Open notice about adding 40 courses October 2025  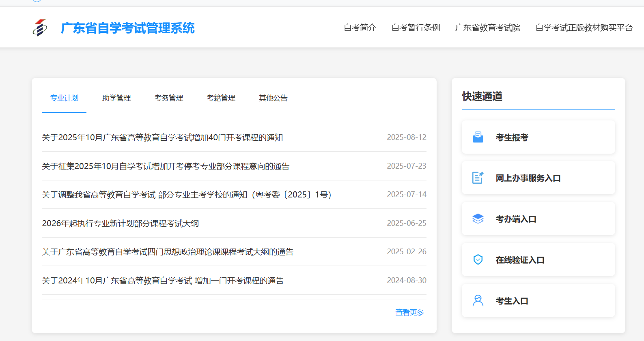point(162,138)
